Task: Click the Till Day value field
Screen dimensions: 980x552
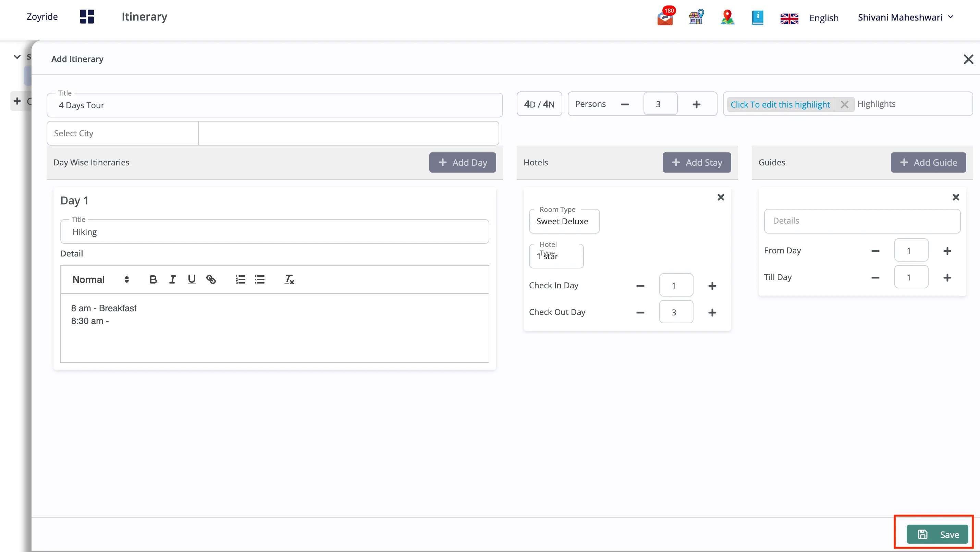Action: click(x=911, y=277)
